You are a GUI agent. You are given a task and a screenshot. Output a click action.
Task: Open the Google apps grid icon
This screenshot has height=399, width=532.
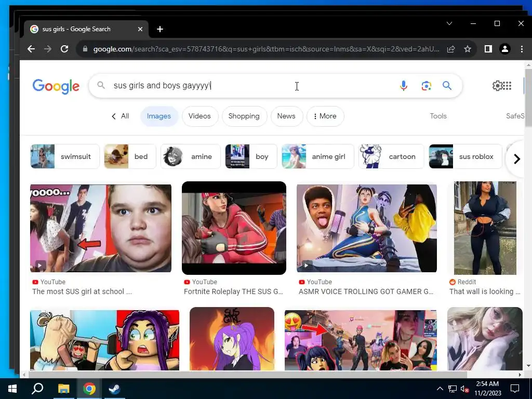coord(507,86)
